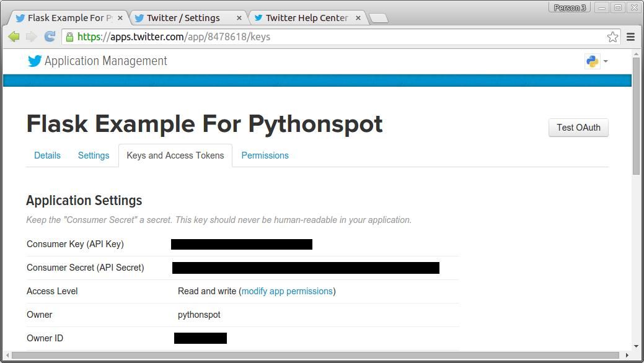
Task: Click the Twitter bird icon on the Flask Example tab
Action: 20,18
